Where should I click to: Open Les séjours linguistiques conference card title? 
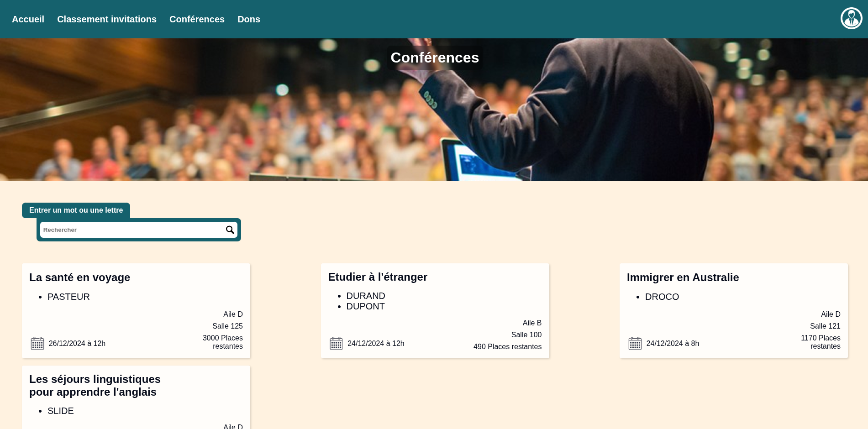click(95, 386)
